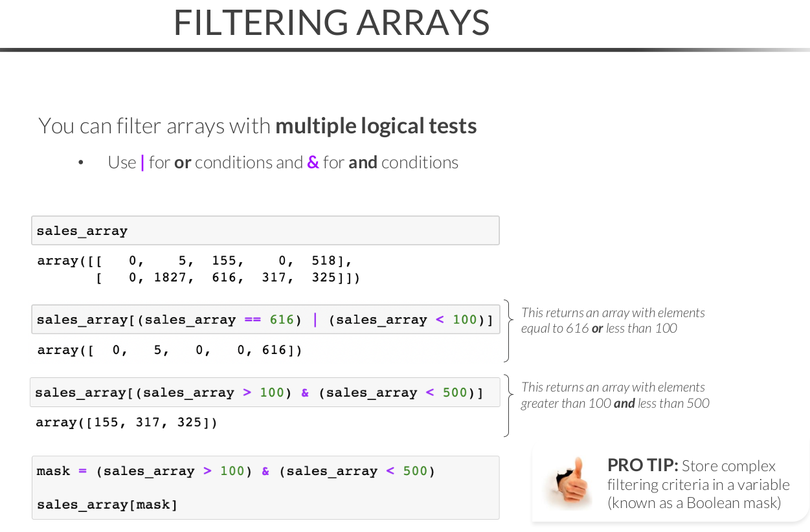This screenshot has height=532, width=810.
Task: Click the code cell filtering == 616 or < 100
Action: click(265, 320)
